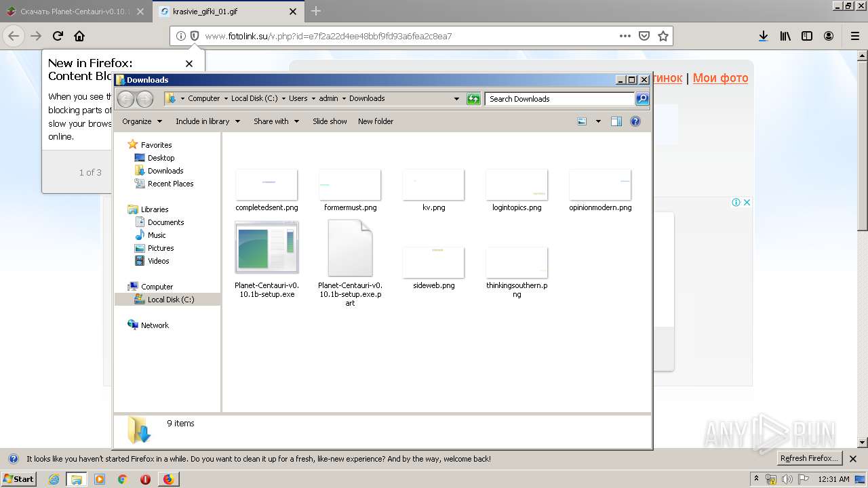Viewport: 868px width, 488px height.
Task: Open Firefox account icon
Action: tap(829, 36)
